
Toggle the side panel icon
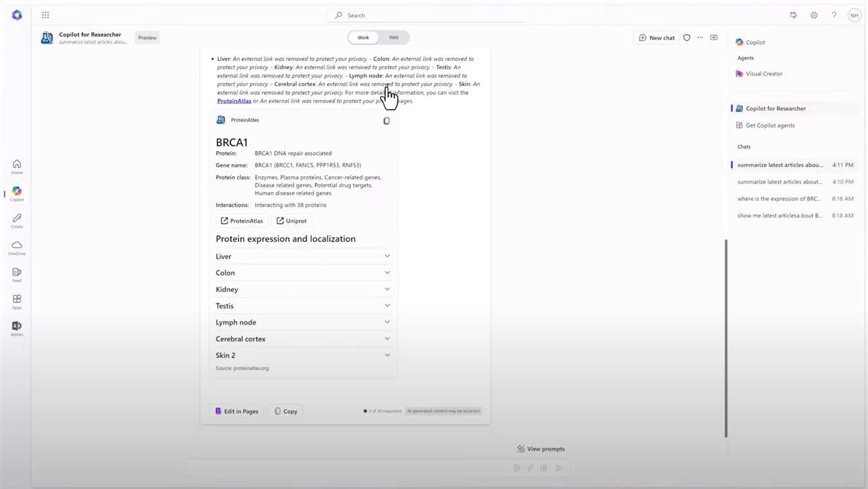714,38
